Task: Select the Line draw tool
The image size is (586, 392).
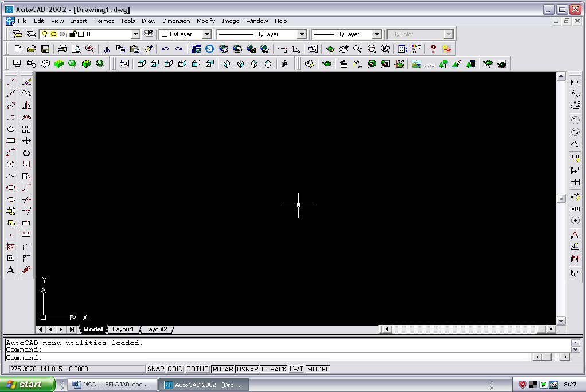Action: point(10,82)
